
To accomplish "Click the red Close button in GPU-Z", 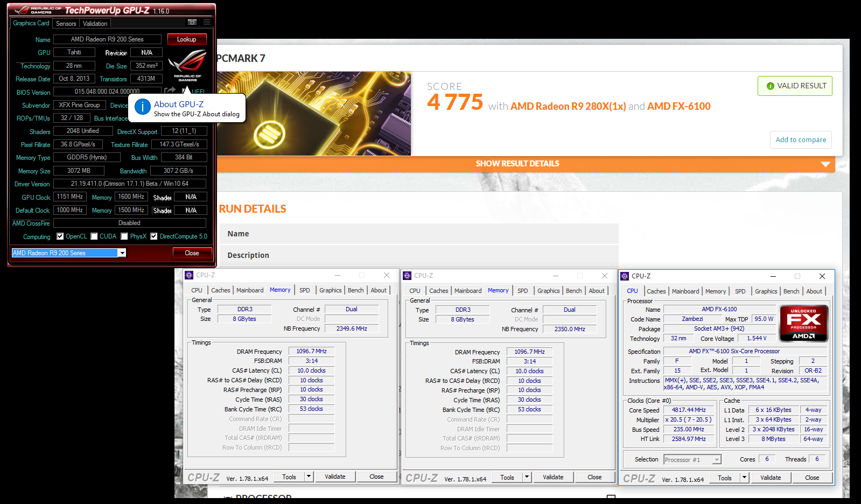I will (x=192, y=253).
